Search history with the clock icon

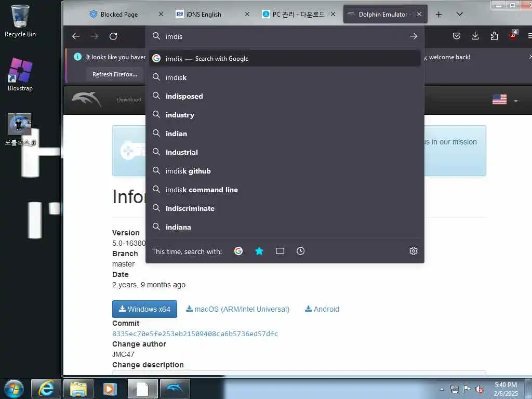tap(301, 251)
